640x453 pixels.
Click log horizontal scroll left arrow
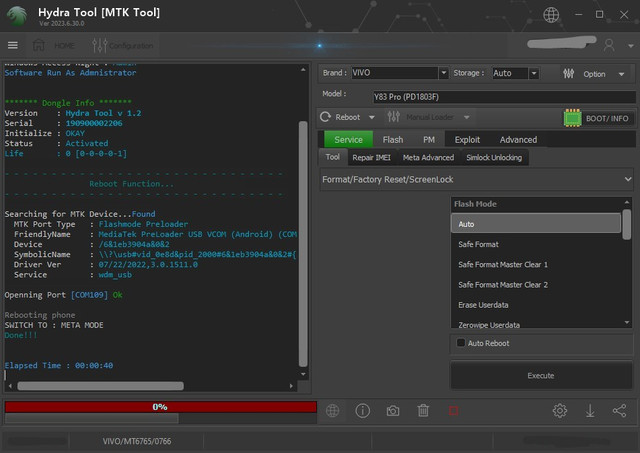point(10,386)
